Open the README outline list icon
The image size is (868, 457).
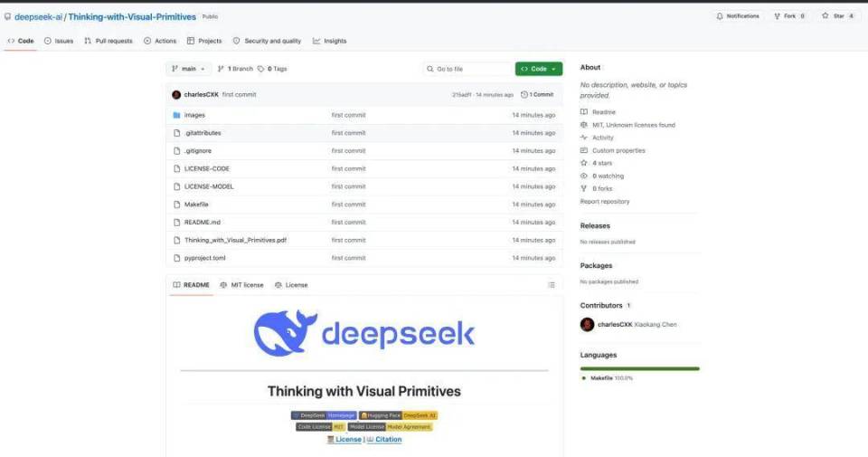[552, 285]
